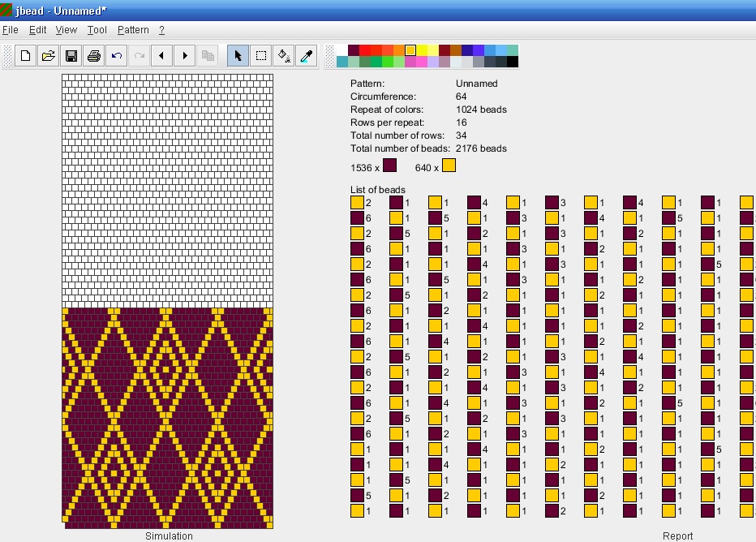The width and height of the screenshot is (756, 542).
Task: Choose the brown palette swatch
Action: (x=456, y=50)
